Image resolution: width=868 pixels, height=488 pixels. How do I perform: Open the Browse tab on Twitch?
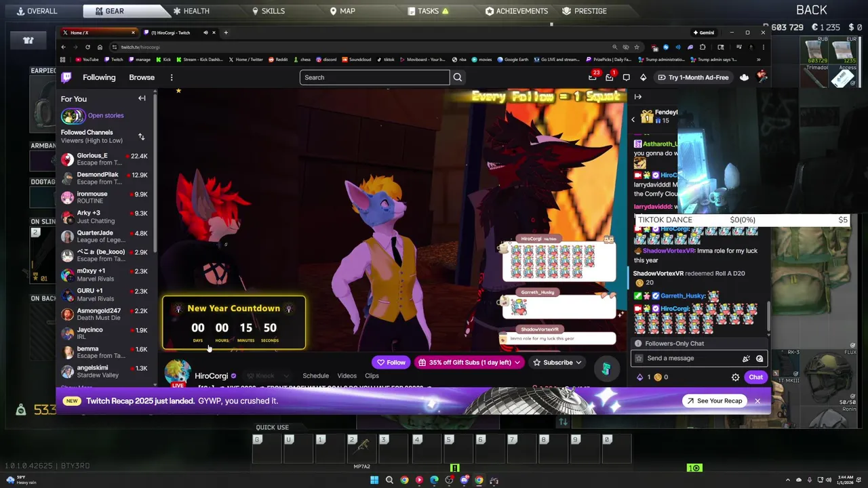coord(142,77)
